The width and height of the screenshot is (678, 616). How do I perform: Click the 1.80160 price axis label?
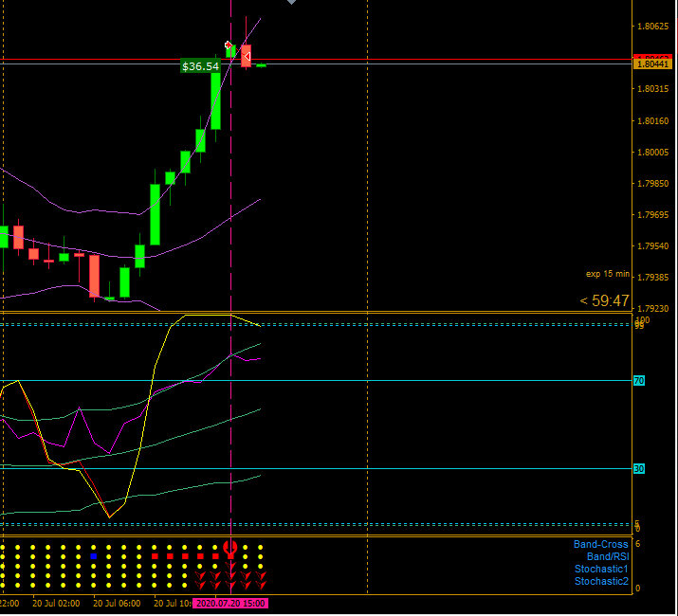click(653, 121)
